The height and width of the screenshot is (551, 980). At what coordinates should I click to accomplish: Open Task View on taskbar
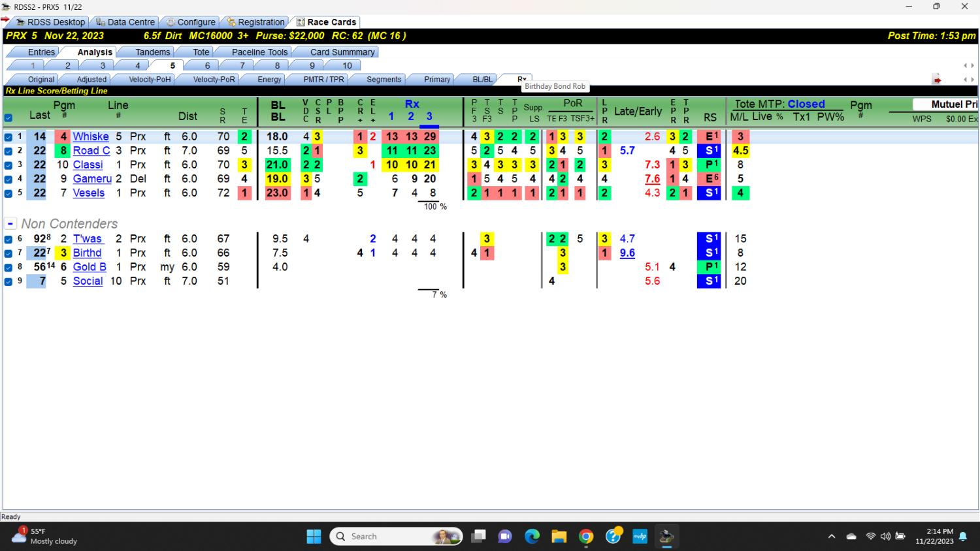coord(478,537)
